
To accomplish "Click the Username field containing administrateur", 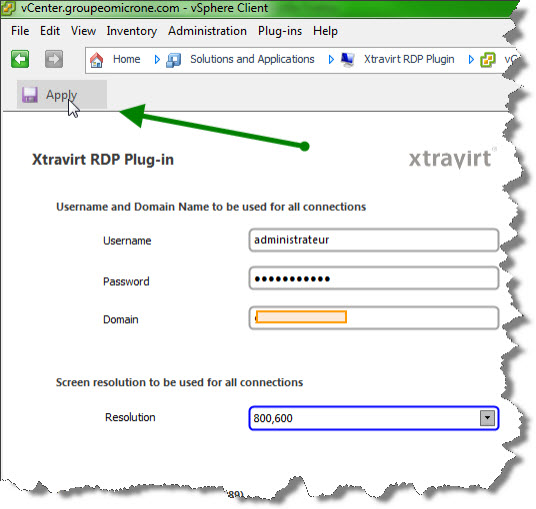I will coord(374,240).
